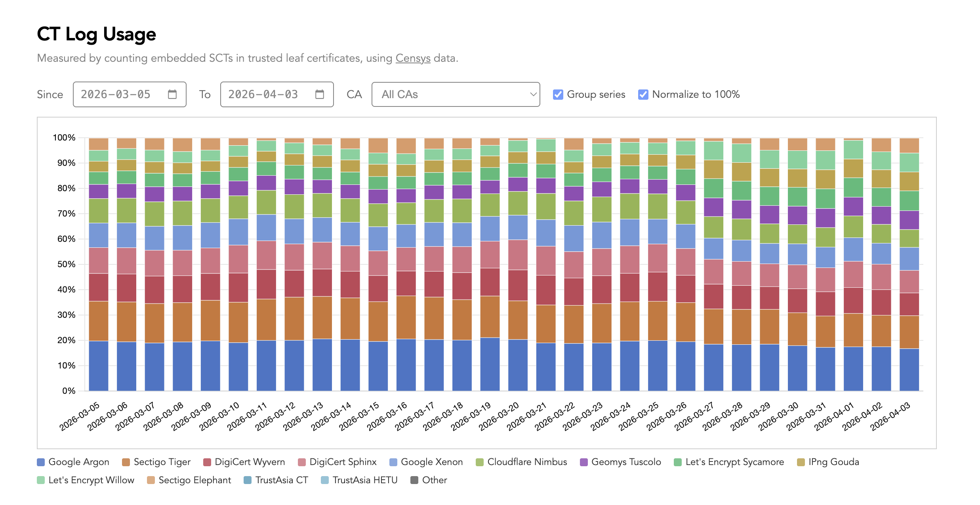Follow the Censys link

(x=412, y=58)
